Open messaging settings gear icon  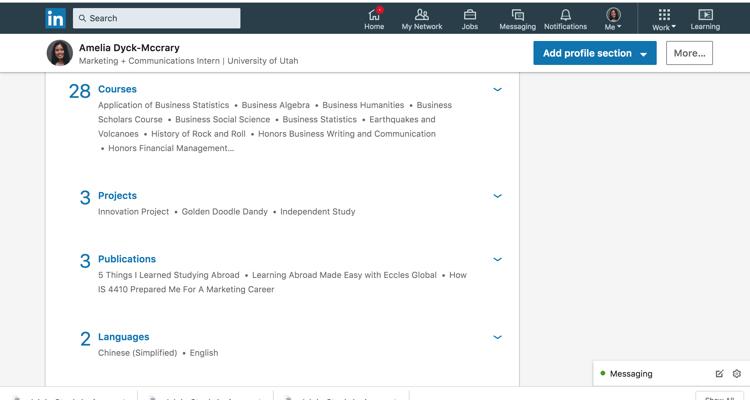pos(737,374)
